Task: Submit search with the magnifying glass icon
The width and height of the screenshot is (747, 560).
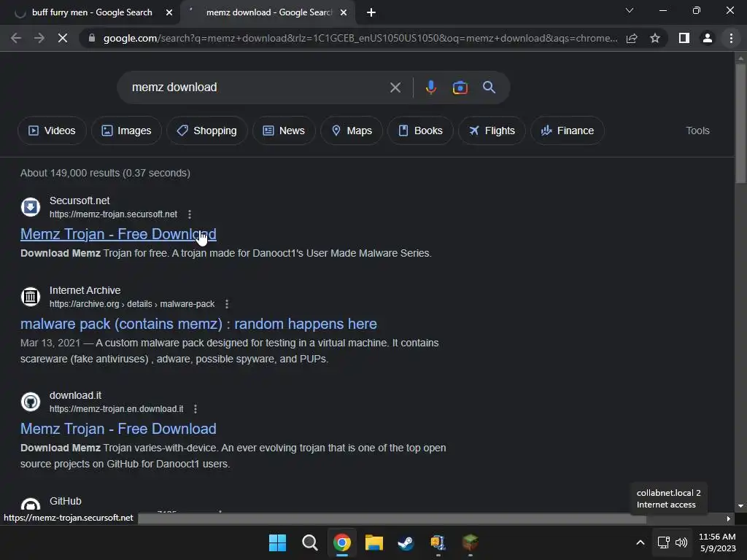Action: point(489,87)
